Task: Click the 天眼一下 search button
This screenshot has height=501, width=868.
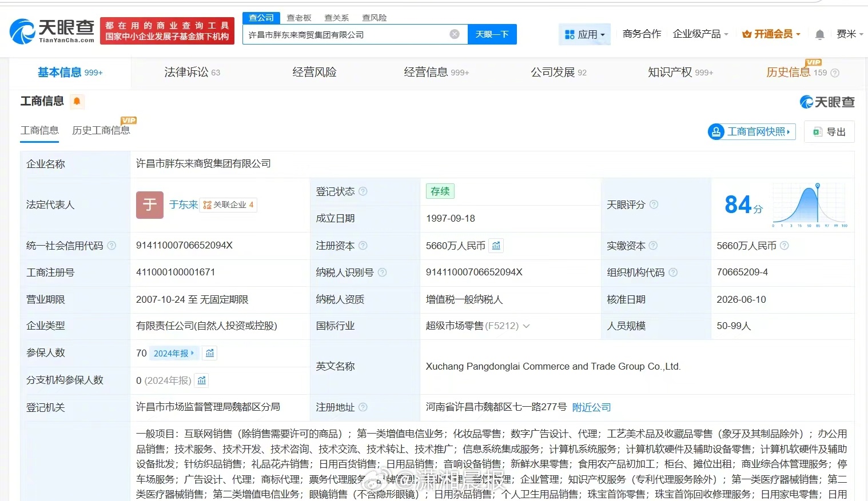Action: point(492,34)
